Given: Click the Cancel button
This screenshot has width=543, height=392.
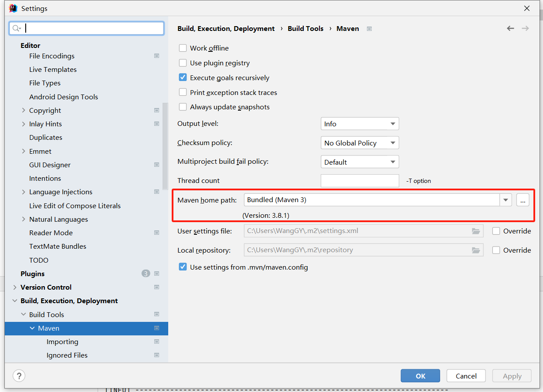Looking at the screenshot, I should 466,376.
